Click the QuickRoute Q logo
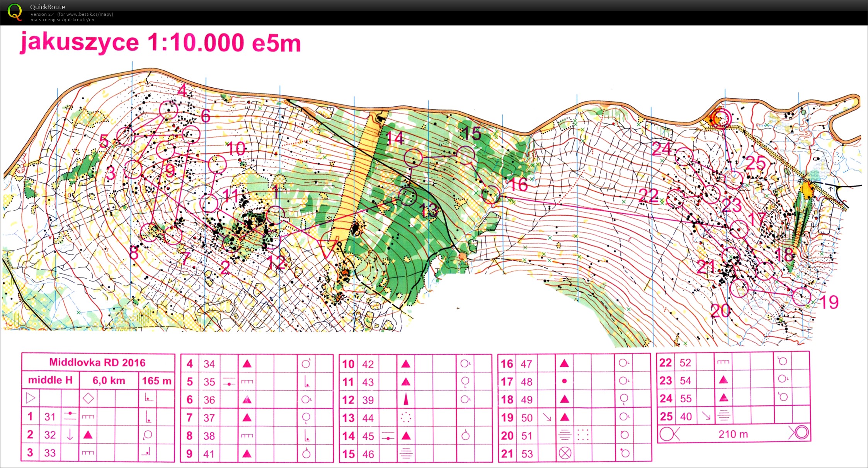 [x=15, y=12]
